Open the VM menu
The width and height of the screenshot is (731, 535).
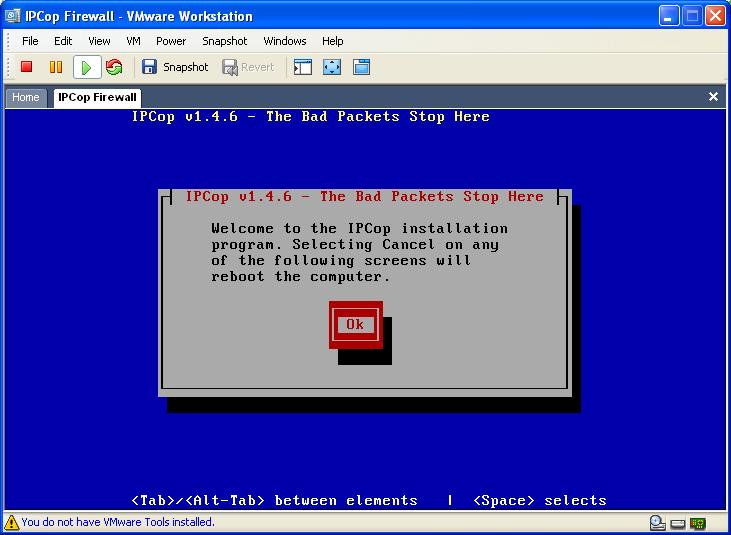coord(133,41)
